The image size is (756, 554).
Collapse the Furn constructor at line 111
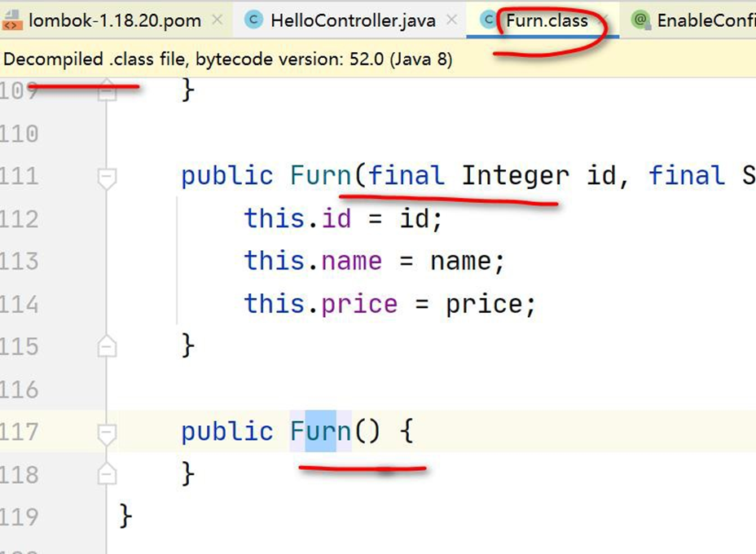coord(107,176)
